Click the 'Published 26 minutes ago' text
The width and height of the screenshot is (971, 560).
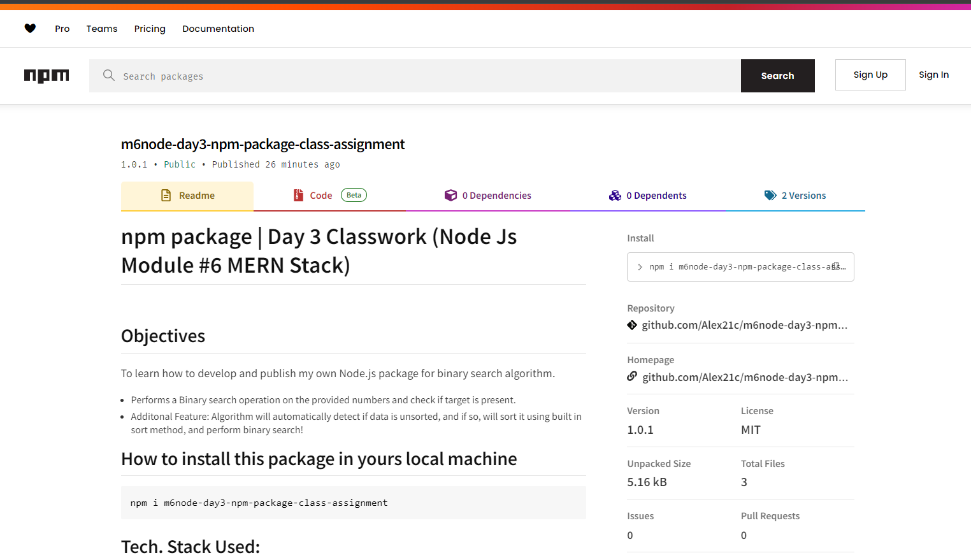tap(276, 164)
